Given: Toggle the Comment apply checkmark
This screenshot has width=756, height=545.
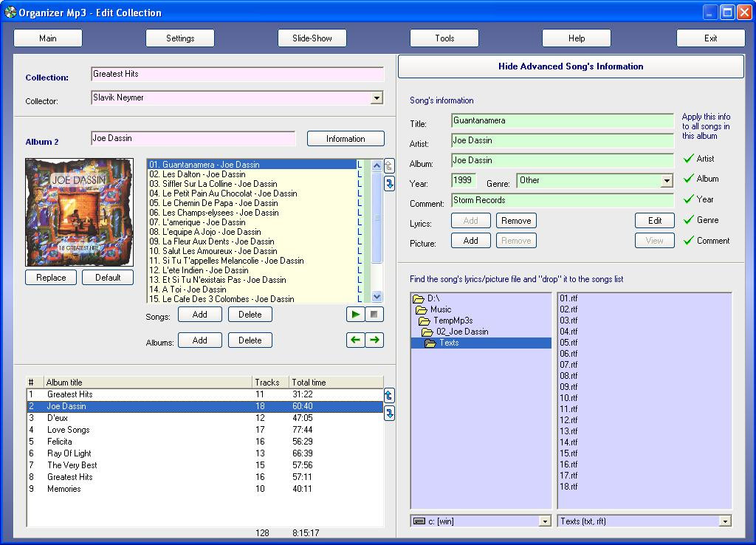Looking at the screenshot, I should point(689,240).
